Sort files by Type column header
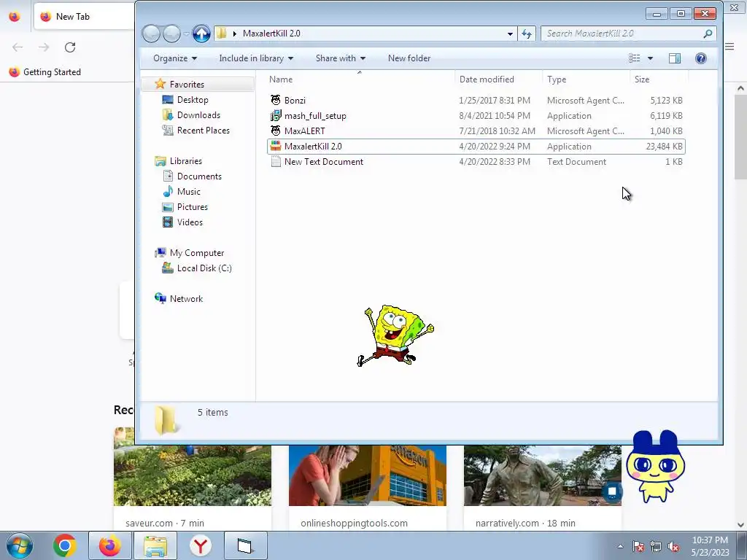This screenshot has height=560, width=747. point(587,79)
